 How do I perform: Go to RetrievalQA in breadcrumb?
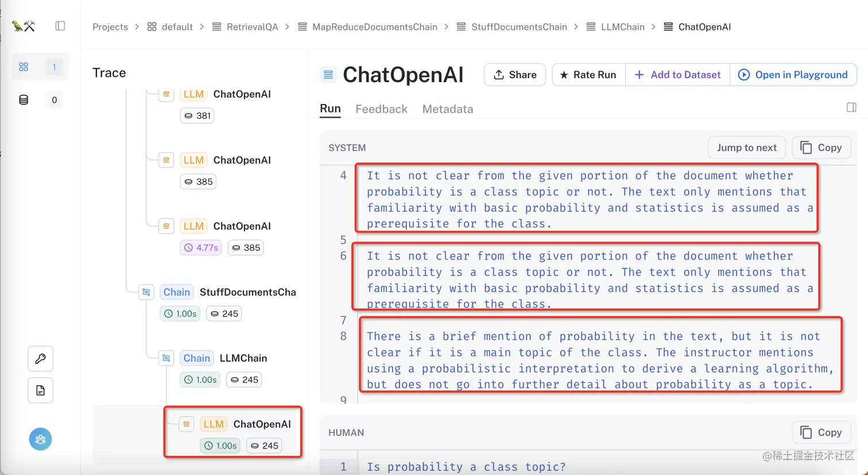point(252,27)
